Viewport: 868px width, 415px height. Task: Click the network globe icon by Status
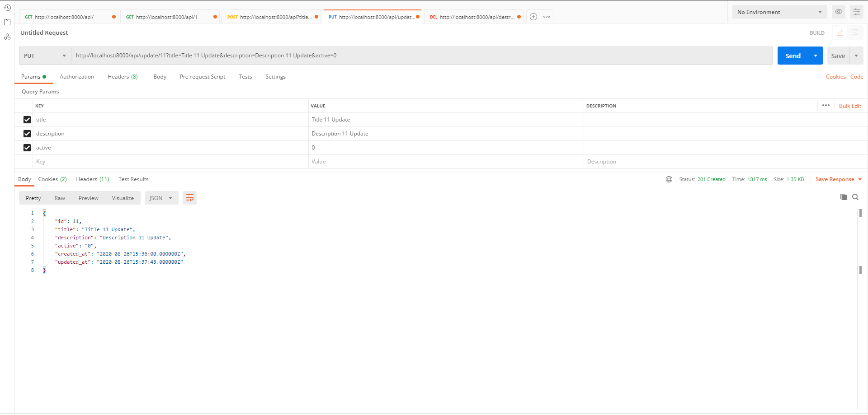tap(669, 179)
